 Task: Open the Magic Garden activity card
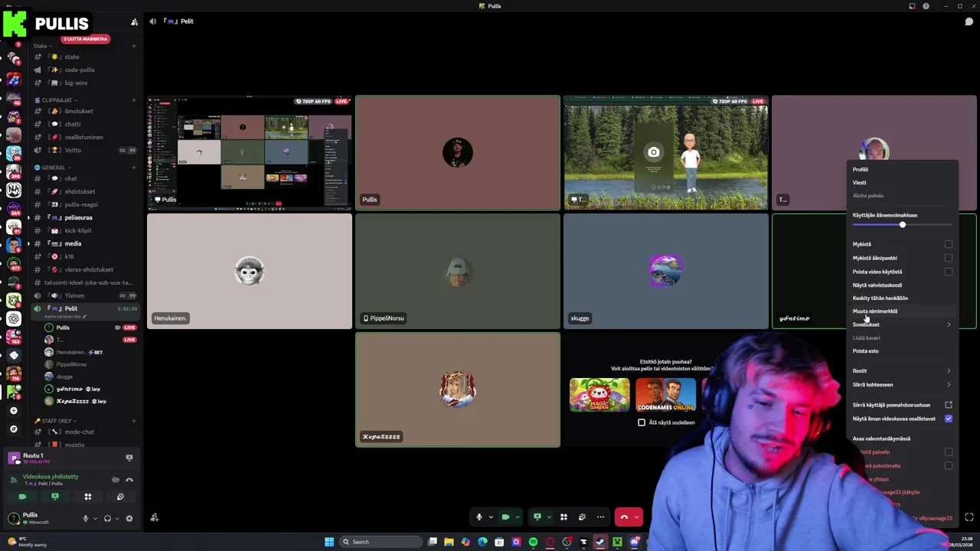click(599, 395)
